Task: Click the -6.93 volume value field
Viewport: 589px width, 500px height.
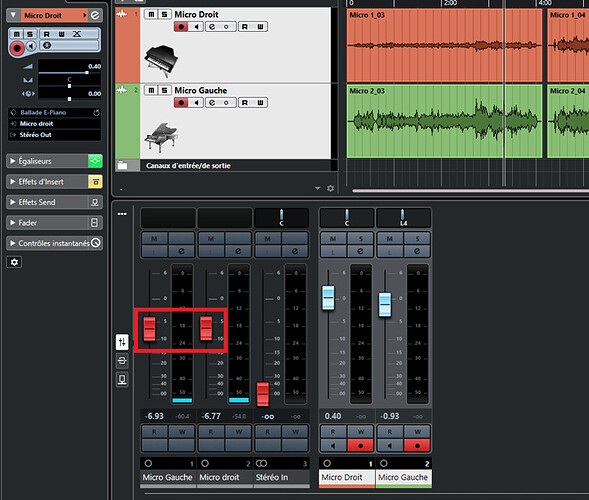Action: click(x=155, y=416)
